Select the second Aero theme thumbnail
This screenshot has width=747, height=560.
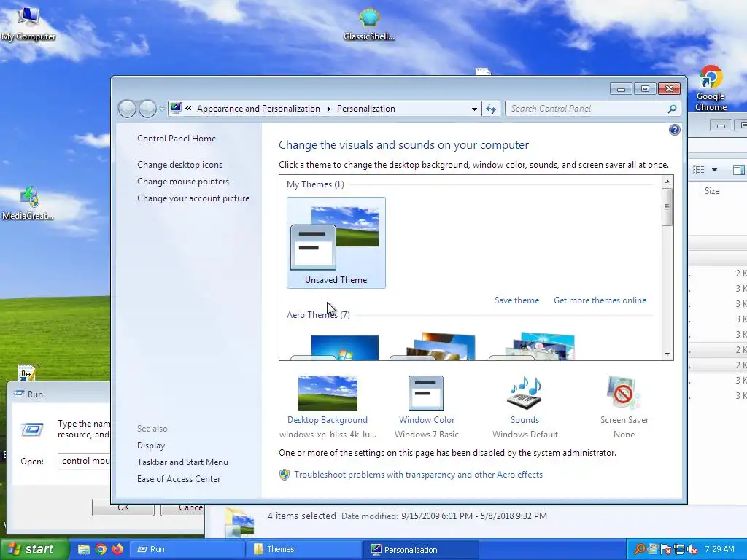(433, 346)
